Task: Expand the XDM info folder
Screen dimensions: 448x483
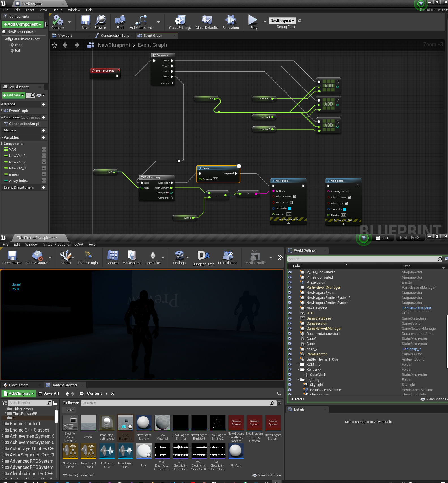Action: tap(298, 364)
